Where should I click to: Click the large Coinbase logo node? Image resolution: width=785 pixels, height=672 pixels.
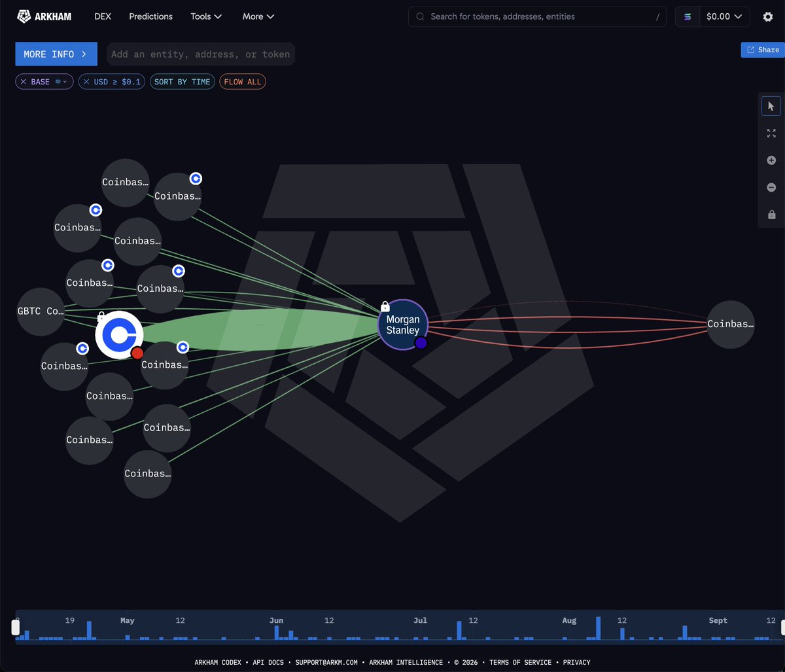pyautogui.click(x=119, y=335)
